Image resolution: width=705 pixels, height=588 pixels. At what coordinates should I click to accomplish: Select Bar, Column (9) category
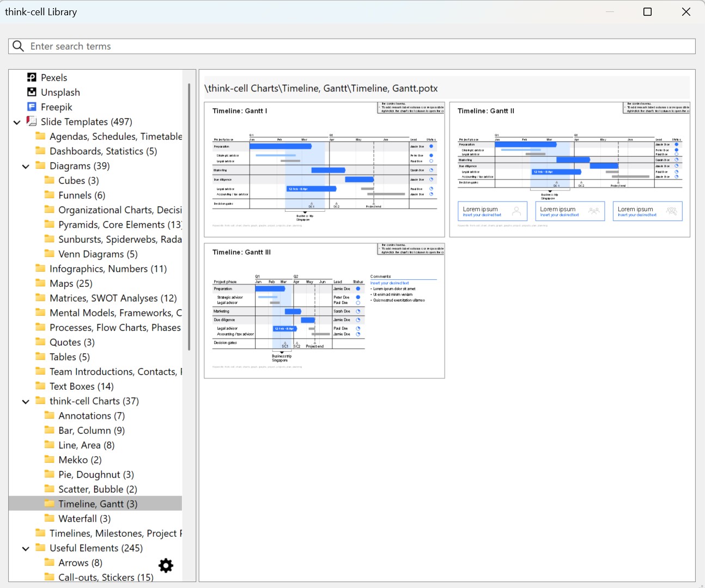(x=92, y=430)
